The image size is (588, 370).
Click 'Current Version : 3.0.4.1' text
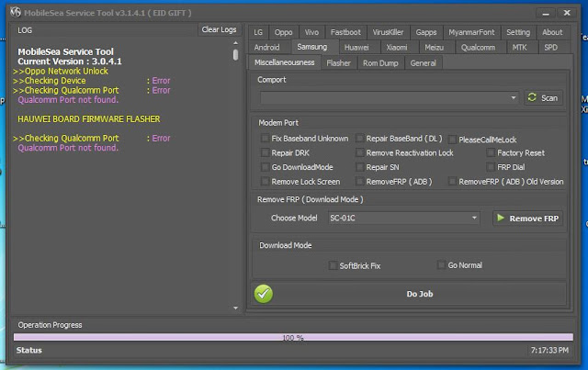coord(70,62)
